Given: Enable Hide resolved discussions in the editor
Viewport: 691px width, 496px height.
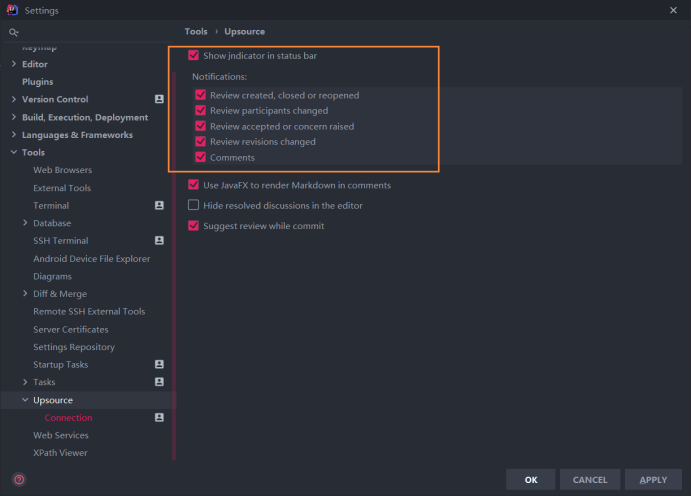Looking at the screenshot, I should click(193, 205).
